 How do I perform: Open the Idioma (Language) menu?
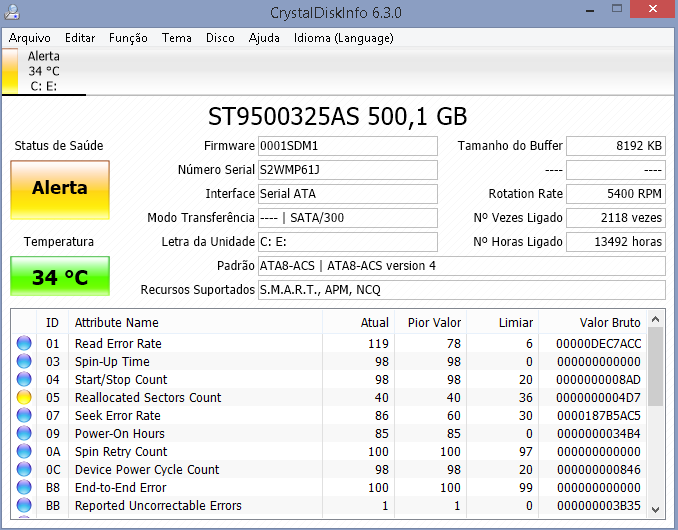(344, 38)
